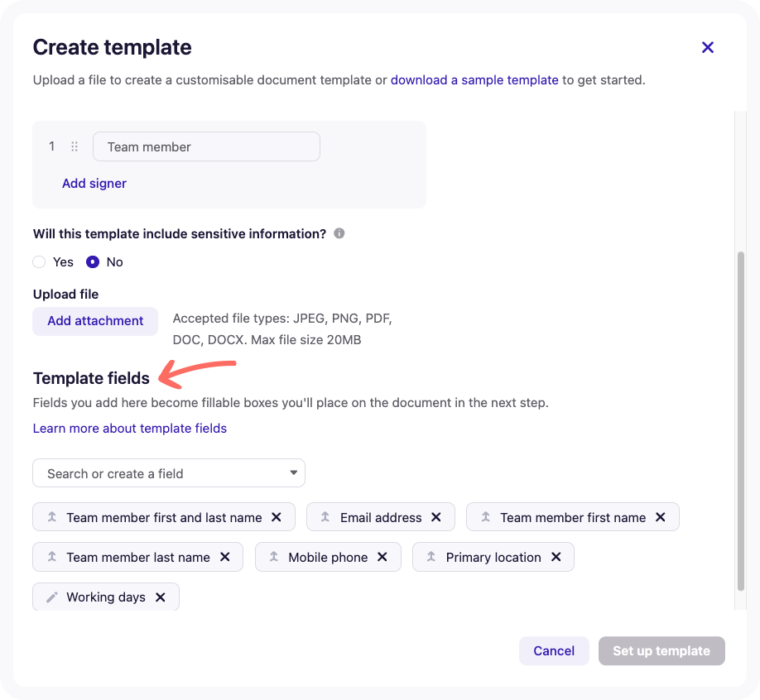Remove the Working days field chip
The image size is (760, 700).
coord(161,597)
